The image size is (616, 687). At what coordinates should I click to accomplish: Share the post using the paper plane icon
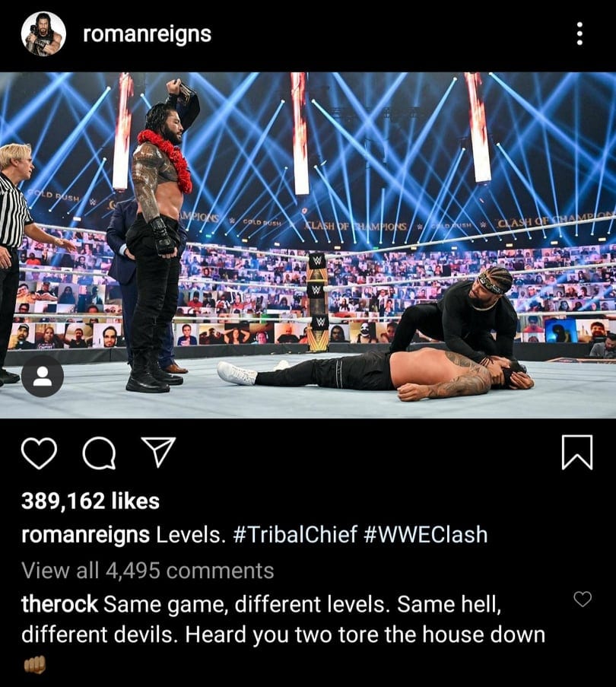158,452
